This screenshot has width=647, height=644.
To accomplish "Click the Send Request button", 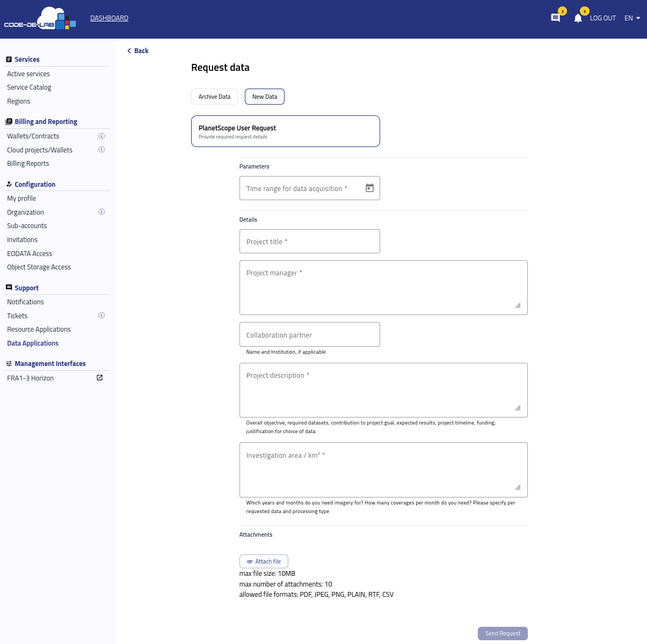I will (x=503, y=633).
